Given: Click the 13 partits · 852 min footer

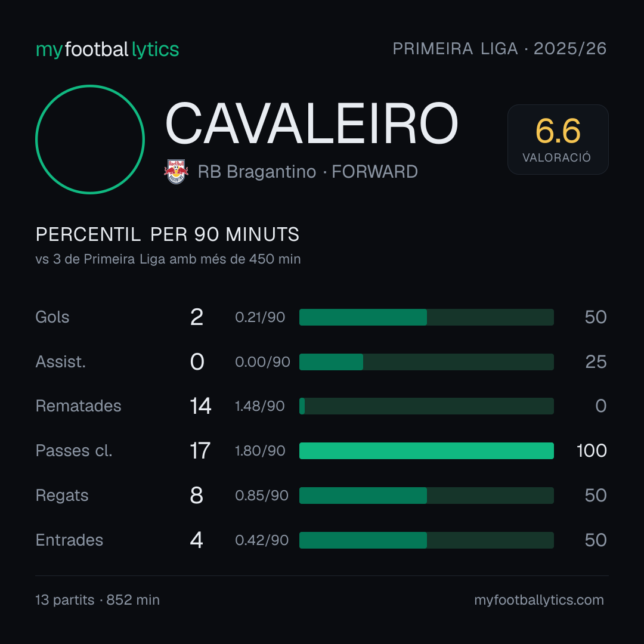Looking at the screenshot, I should tap(97, 600).
